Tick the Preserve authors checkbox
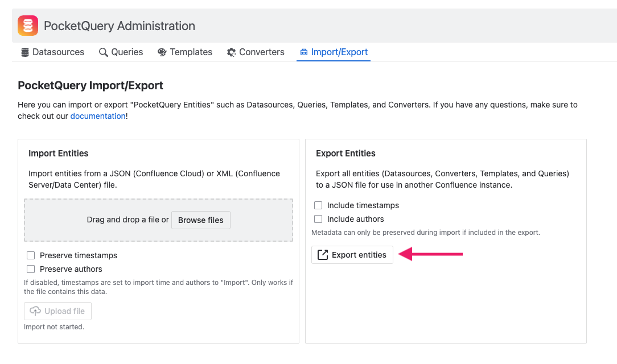 click(x=31, y=269)
